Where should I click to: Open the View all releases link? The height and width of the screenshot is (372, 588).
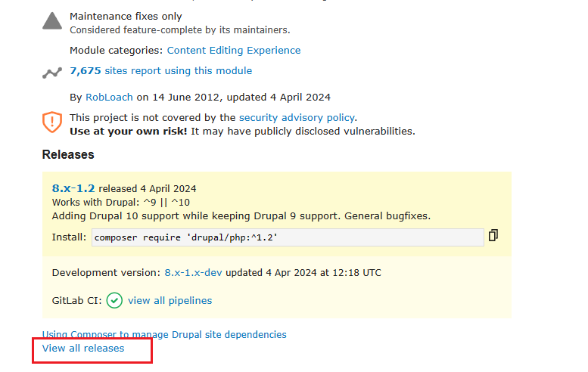point(83,348)
